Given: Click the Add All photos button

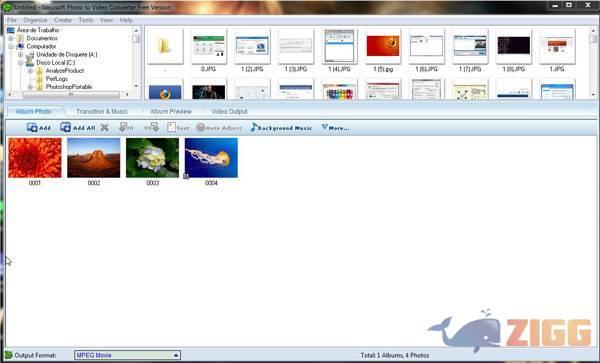Looking at the screenshot, I should (x=78, y=128).
